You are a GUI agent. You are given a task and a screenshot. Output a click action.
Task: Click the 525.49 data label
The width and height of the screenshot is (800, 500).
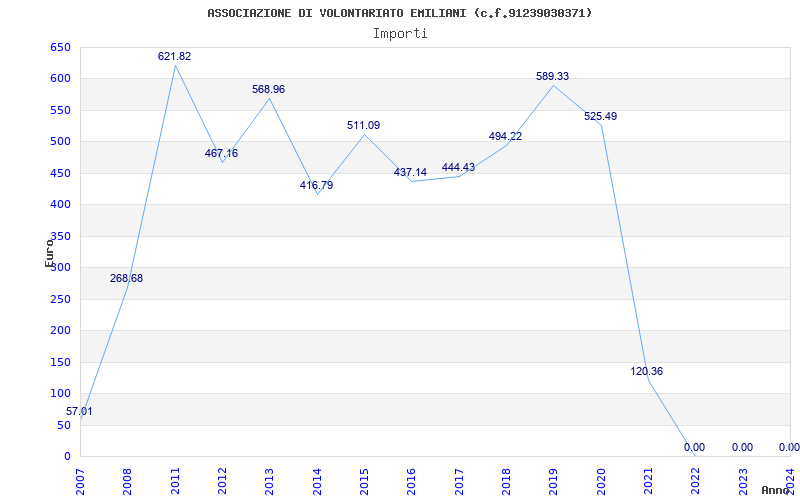click(601, 117)
